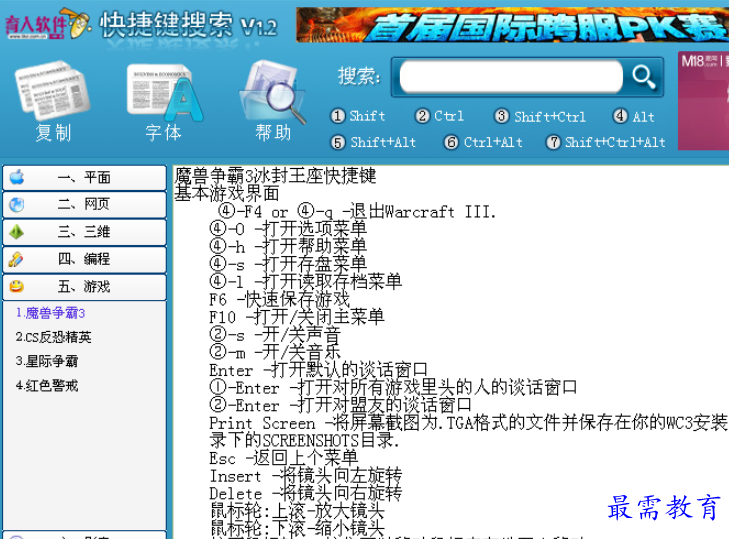The height and width of the screenshot is (539, 729).
Task: Click the ⑦ icon next to Shift+Ctrl+Alt
Action: click(553, 142)
